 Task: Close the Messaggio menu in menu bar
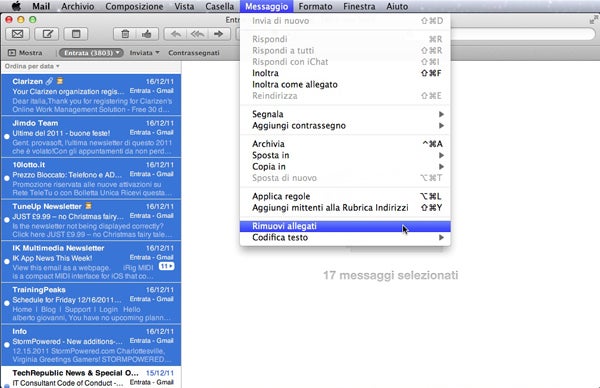click(267, 7)
